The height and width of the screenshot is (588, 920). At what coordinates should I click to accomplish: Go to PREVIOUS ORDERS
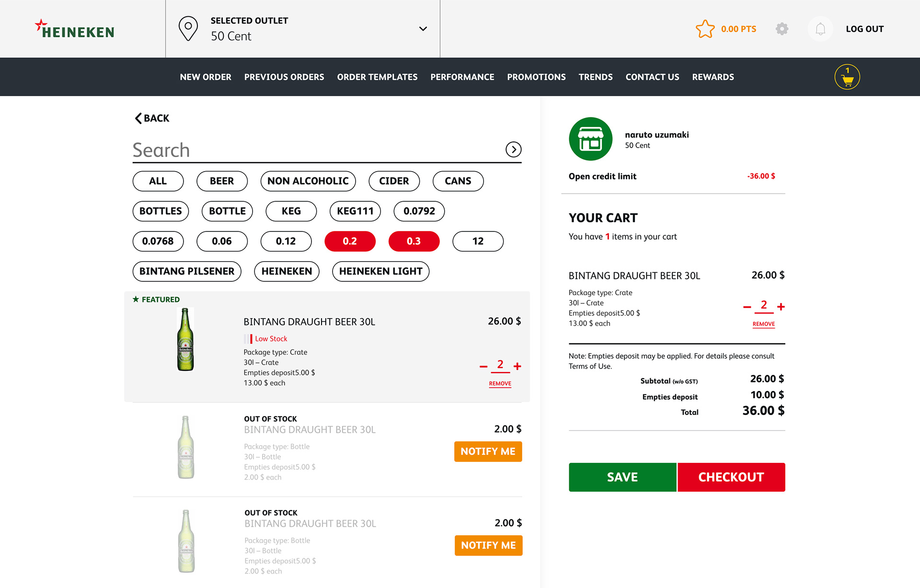coord(284,77)
